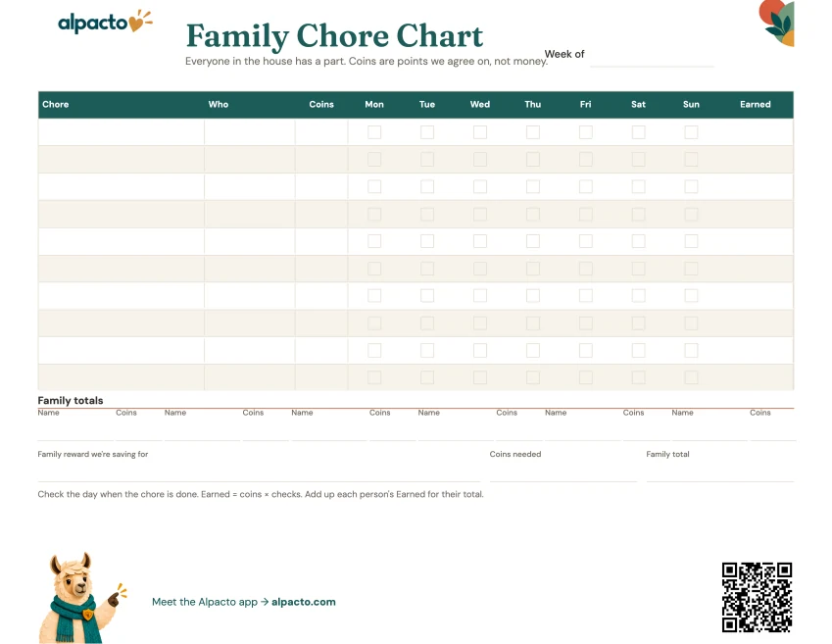Click the 'Who' column header

point(219,104)
